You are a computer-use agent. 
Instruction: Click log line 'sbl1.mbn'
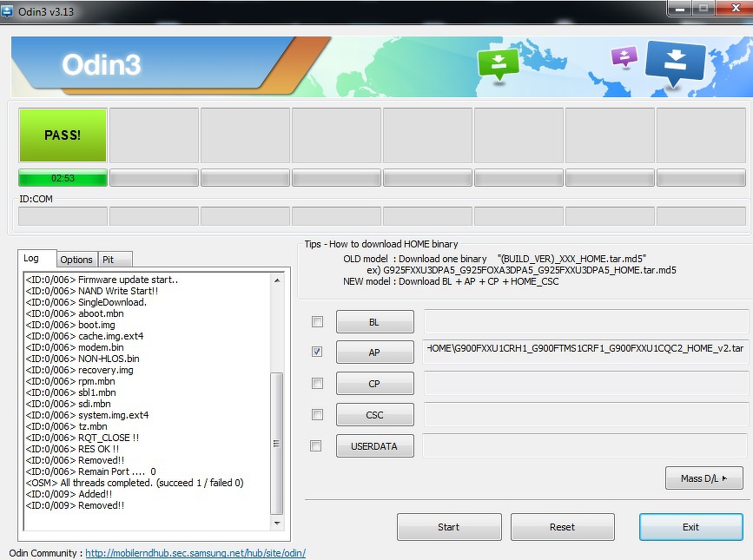[71, 392]
